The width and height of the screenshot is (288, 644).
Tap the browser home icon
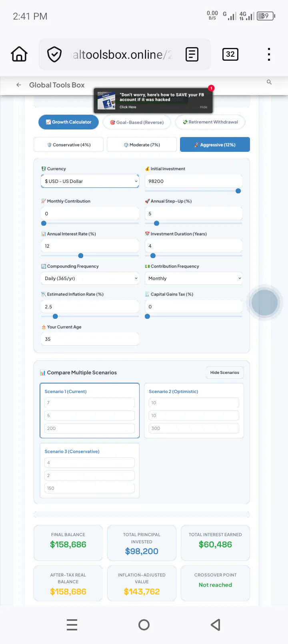[x=19, y=54]
